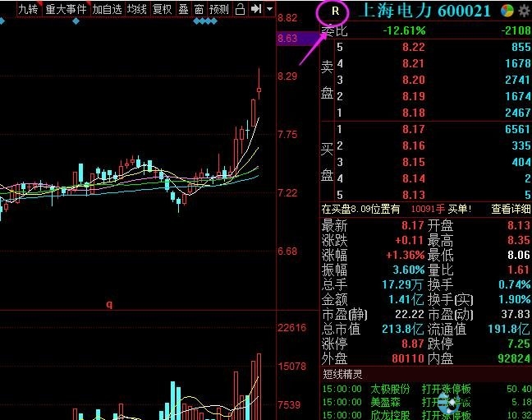Click the 叠 overlay button
Image resolution: width=532 pixels, height=420 pixels.
pyautogui.click(x=184, y=9)
